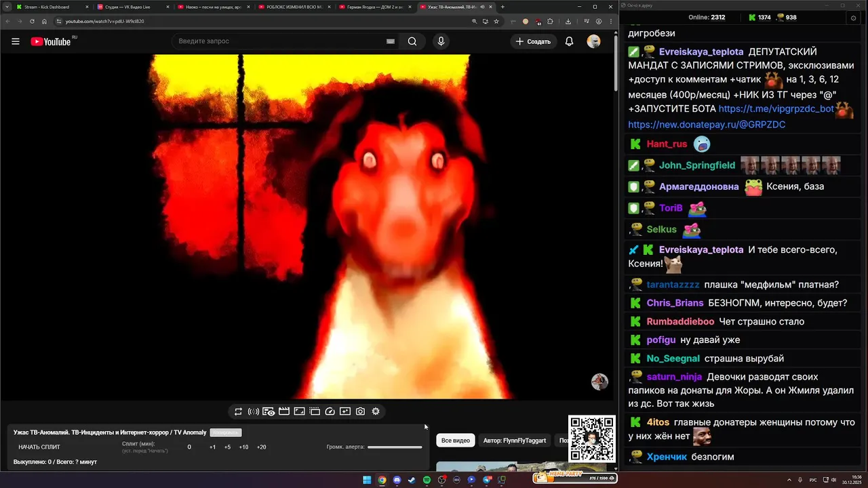This screenshot has height=488, width=868.
Task: Add +10 minutes to split
Action: pos(243,447)
